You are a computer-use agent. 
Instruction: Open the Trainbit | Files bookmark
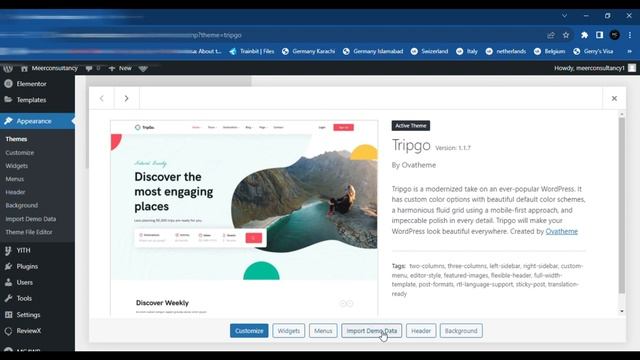(252, 51)
